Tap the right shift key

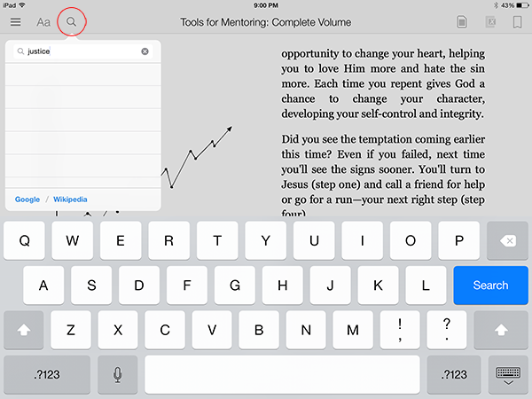[x=501, y=330]
